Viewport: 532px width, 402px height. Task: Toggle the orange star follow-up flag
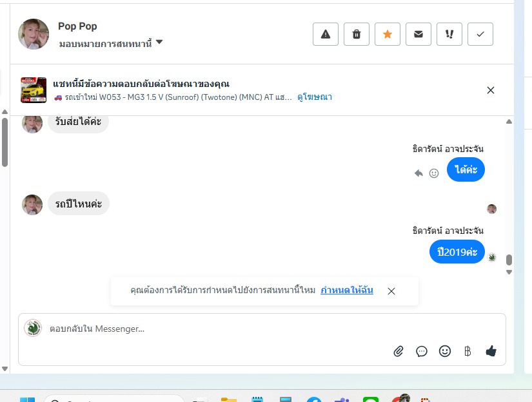(387, 34)
